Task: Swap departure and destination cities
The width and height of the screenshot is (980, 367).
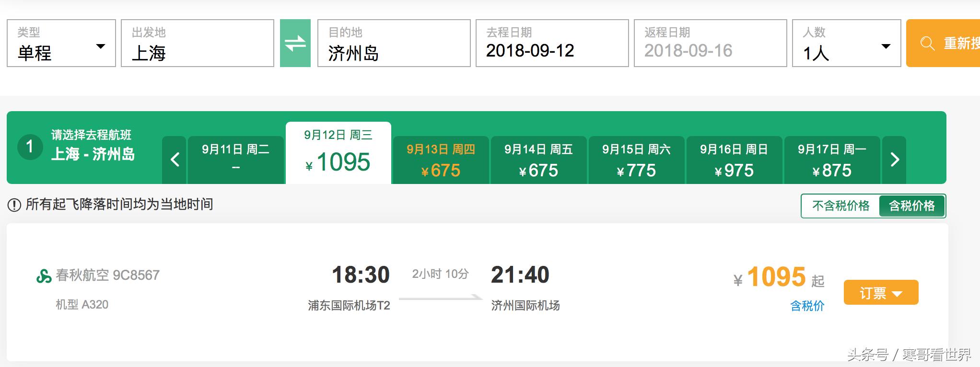Action: (x=295, y=43)
